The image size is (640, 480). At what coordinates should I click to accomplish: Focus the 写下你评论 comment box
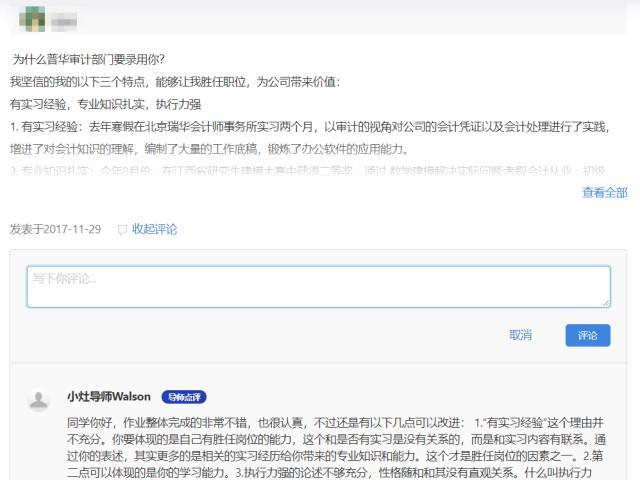click(x=318, y=286)
